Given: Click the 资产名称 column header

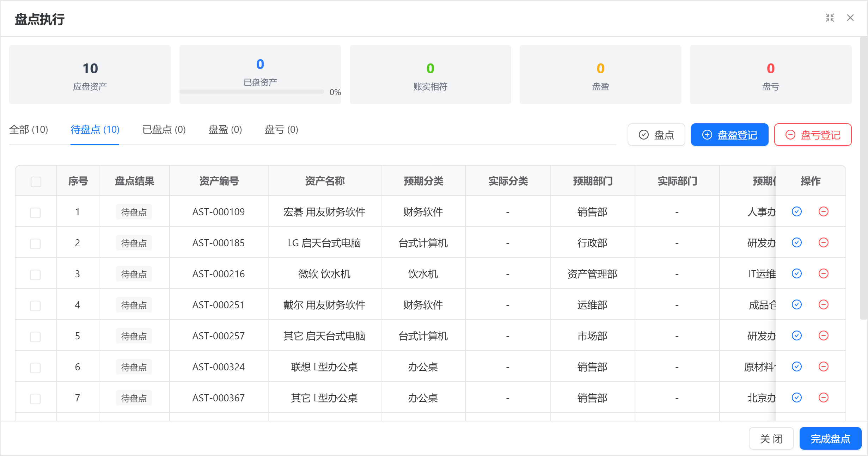Looking at the screenshot, I should [x=325, y=181].
